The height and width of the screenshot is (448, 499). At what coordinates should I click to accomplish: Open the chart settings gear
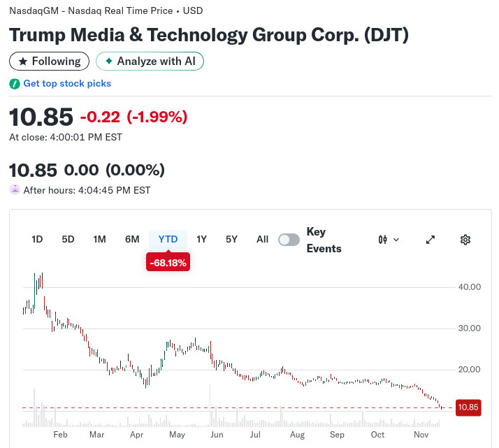coord(465,240)
